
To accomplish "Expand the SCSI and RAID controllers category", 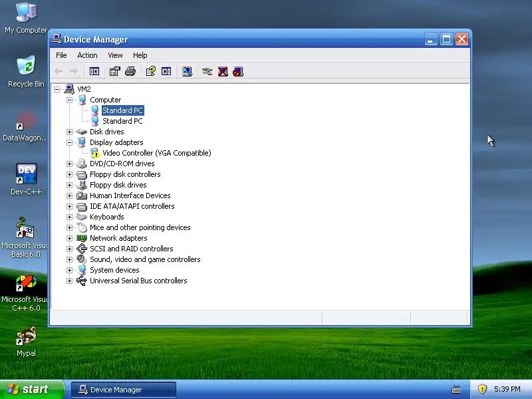I will [70, 249].
